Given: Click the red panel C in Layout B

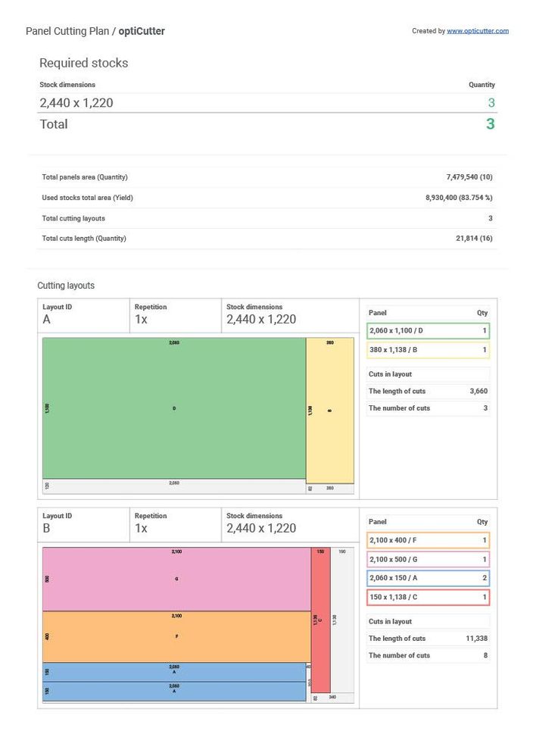Looking at the screenshot, I should click(320, 620).
